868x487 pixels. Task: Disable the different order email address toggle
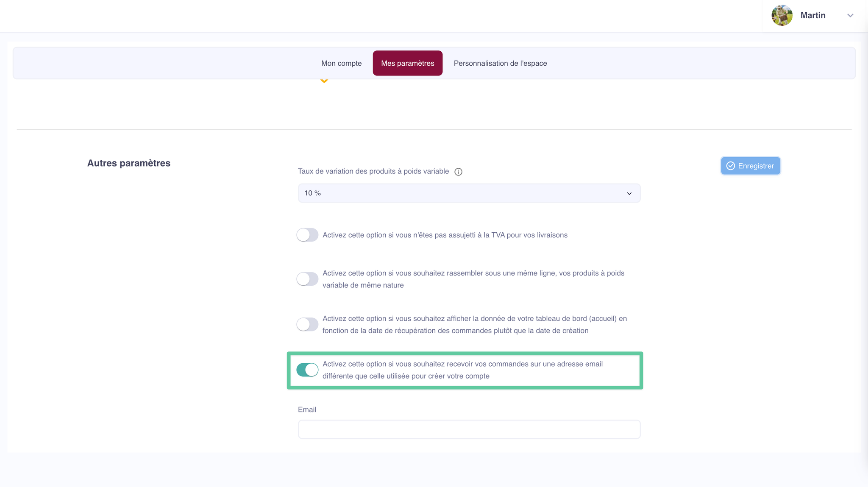coord(307,370)
